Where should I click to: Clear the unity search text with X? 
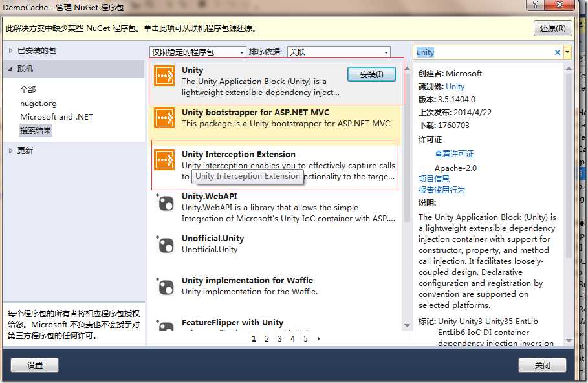tap(557, 52)
